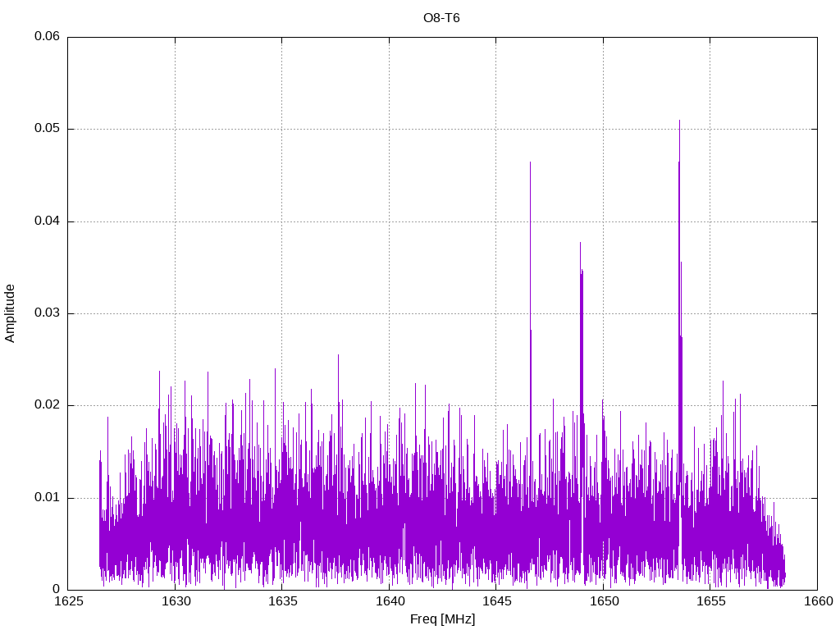Click the 0.06 y-axis tick label
Viewport: 840px width, 630px height.
(x=47, y=37)
